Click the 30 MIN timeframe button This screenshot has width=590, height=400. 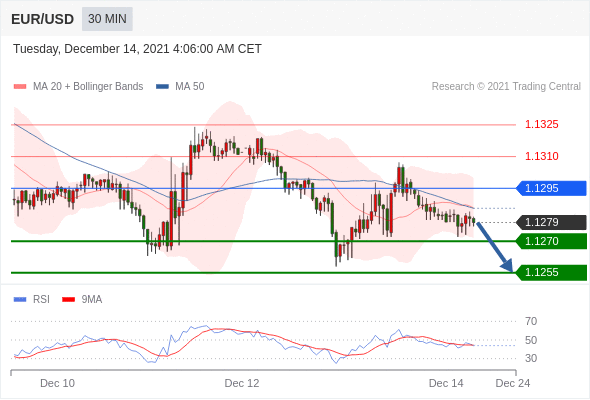point(107,19)
